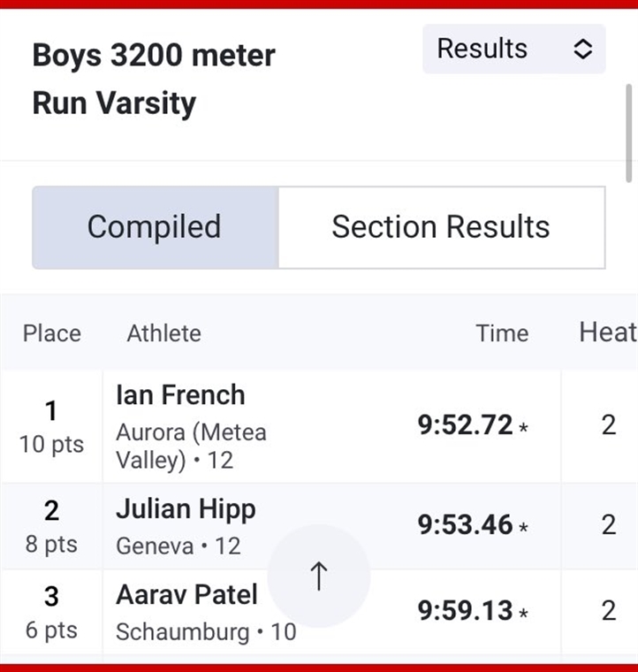Click the up-down chevron beside Results
The height and width of the screenshot is (672, 638).
pos(582,49)
